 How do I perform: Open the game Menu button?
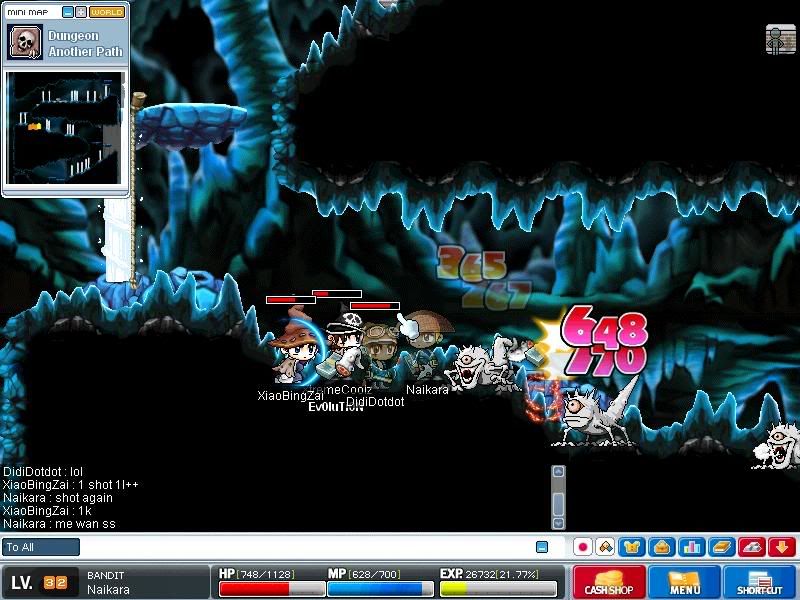tap(684, 582)
